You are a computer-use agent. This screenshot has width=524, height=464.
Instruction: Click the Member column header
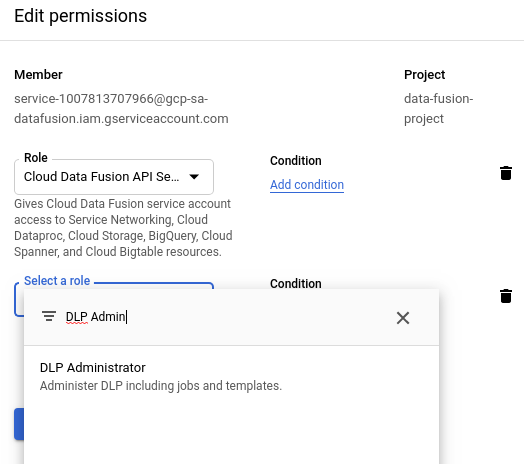[38, 75]
